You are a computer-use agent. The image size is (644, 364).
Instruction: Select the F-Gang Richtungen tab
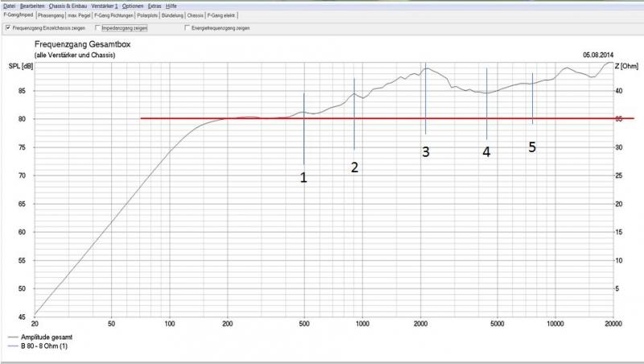coord(114,15)
